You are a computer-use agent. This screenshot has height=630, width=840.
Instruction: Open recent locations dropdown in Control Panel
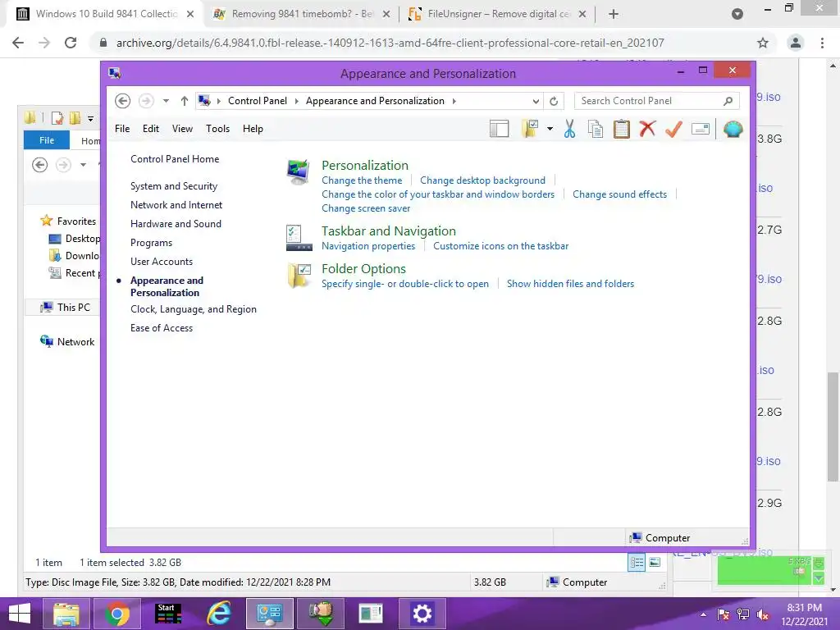[166, 101]
